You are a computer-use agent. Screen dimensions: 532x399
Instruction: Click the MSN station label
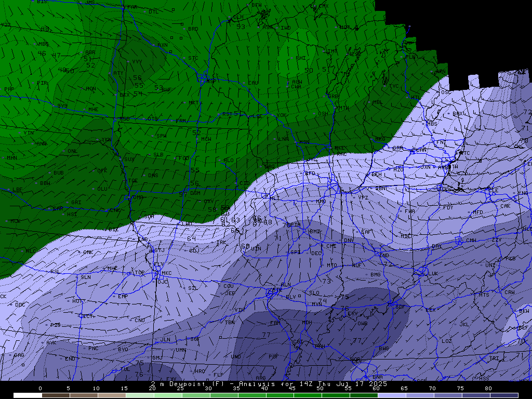(304, 142)
